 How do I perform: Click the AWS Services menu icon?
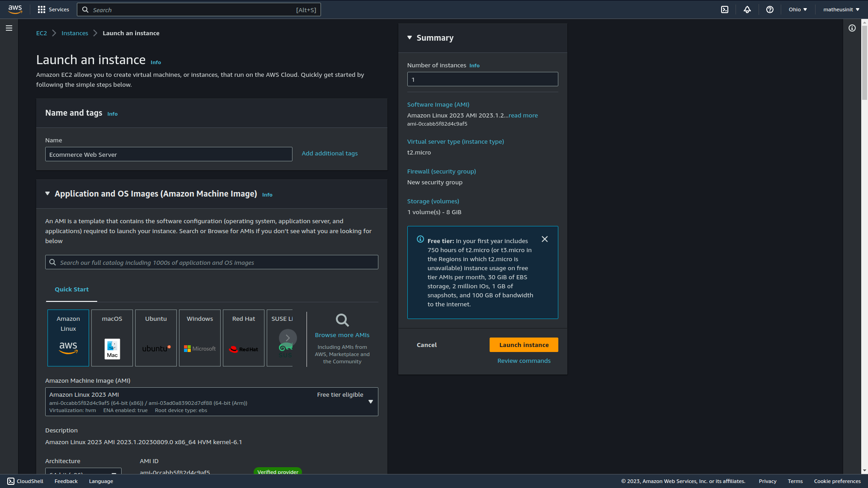[x=42, y=9]
